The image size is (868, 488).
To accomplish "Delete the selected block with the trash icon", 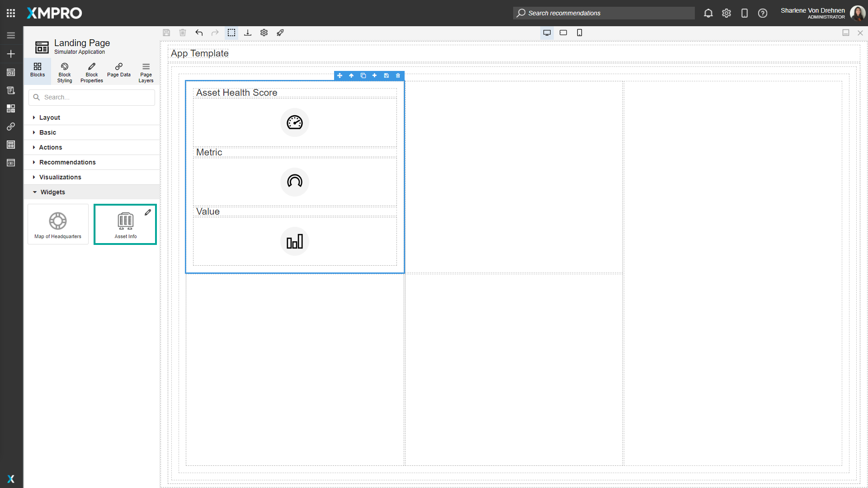I will (398, 75).
